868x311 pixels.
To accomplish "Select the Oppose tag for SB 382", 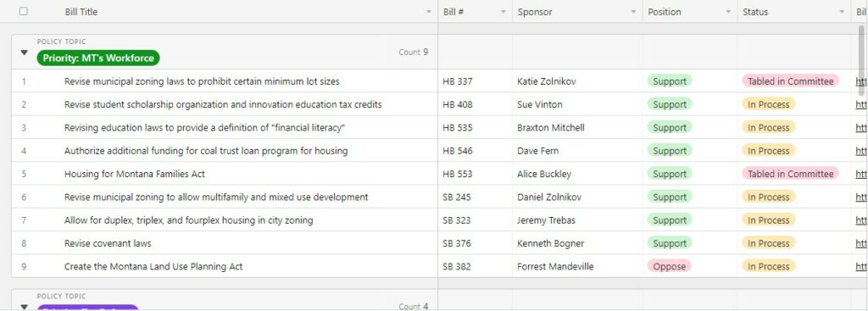I will 670,266.
